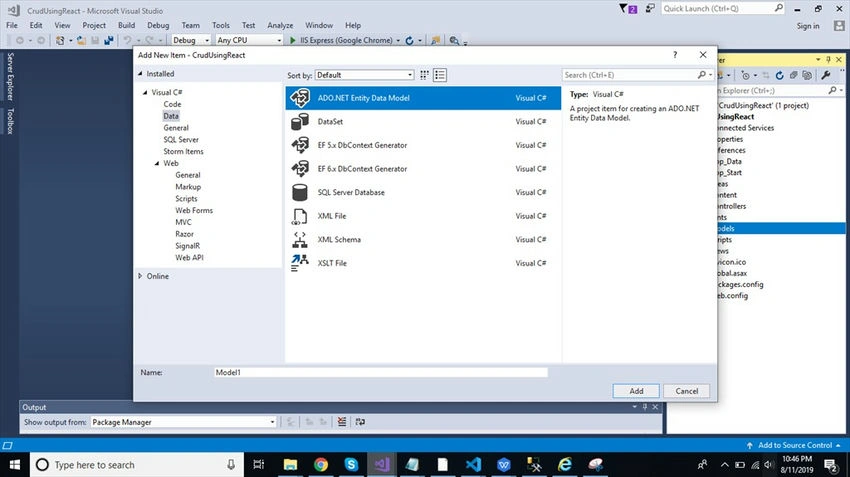Select the Code category in tree
This screenshot has width=850, height=477.
172,104
